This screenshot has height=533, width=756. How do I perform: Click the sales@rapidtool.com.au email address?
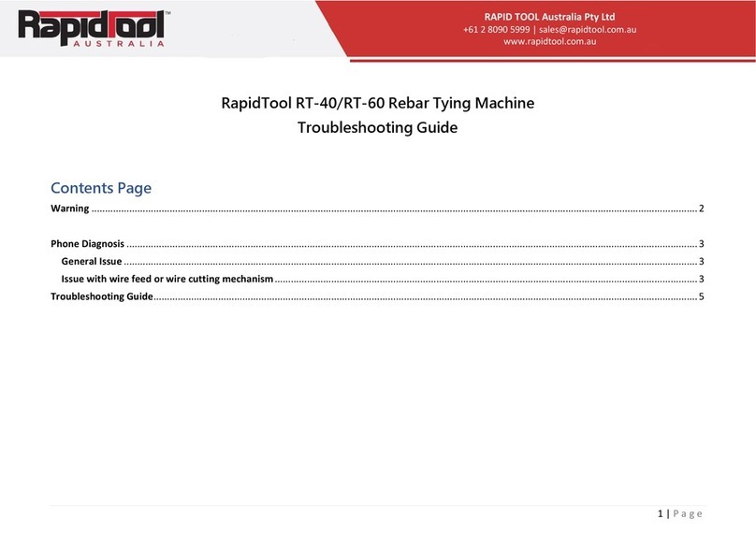[588, 29]
